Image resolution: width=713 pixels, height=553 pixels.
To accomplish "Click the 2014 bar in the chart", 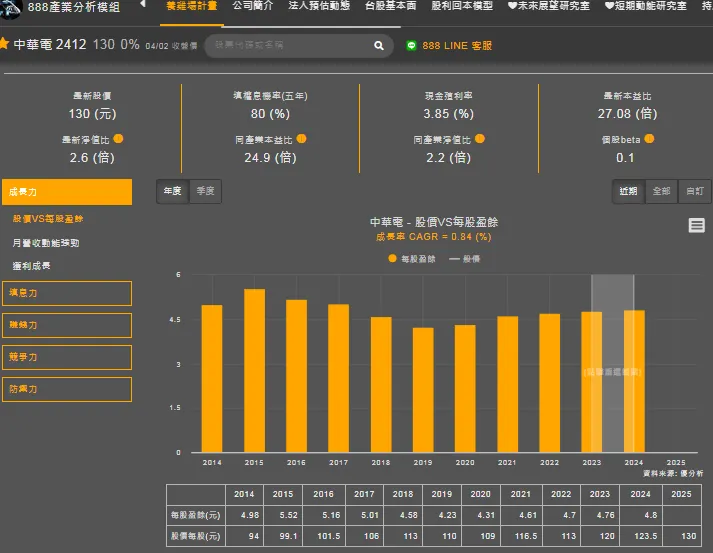I will [212, 378].
